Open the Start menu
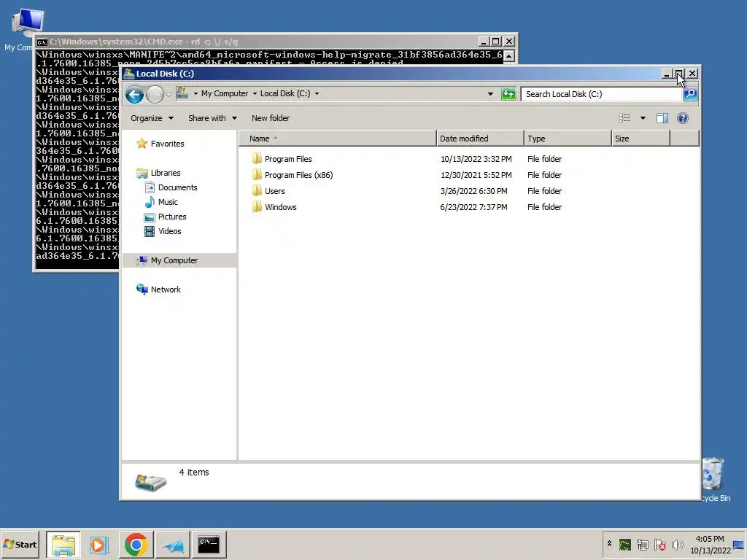Image resolution: width=747 pixels, height=560 pixels. (x=20, y=544)
